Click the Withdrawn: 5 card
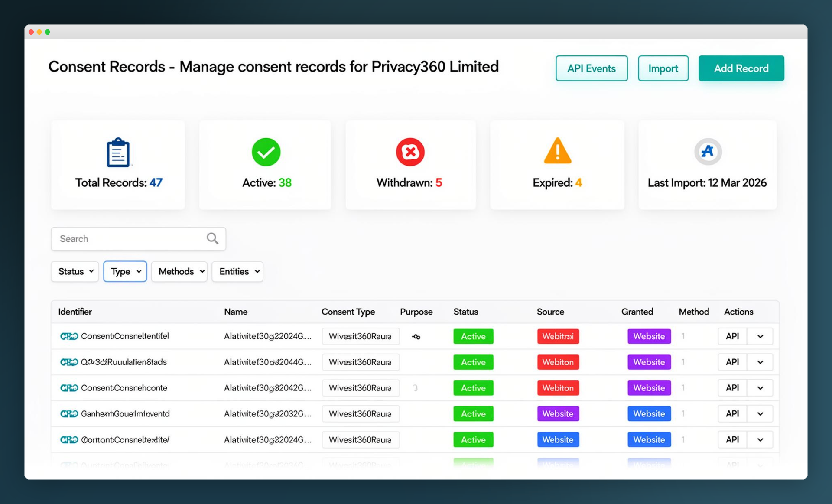The width and height of the screenshot is (832, 504). (x=410, y=165)
